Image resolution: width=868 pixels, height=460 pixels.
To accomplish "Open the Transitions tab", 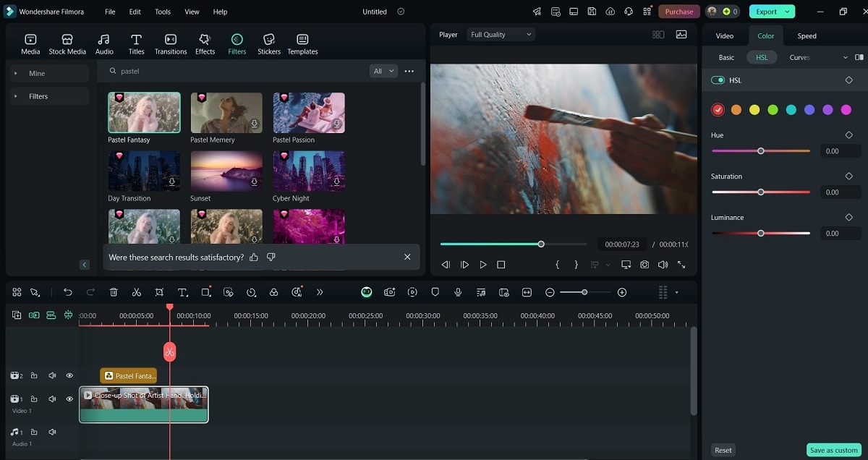I will pos(171,44).
